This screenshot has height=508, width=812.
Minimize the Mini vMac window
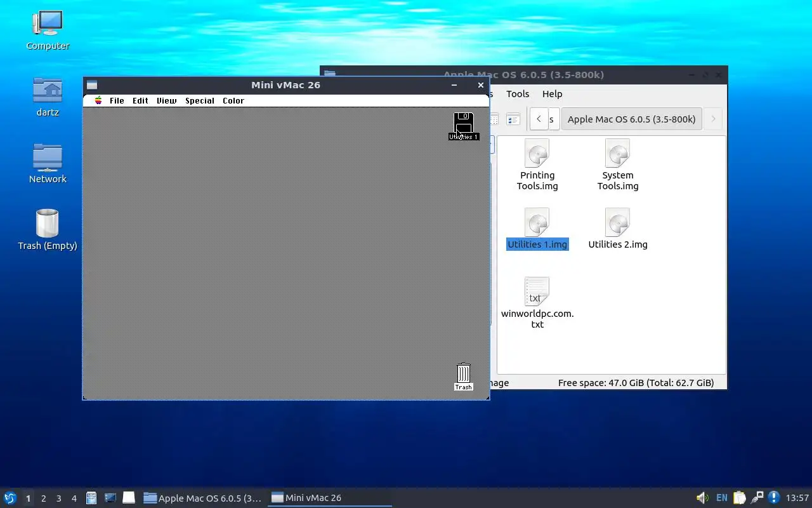454,85
